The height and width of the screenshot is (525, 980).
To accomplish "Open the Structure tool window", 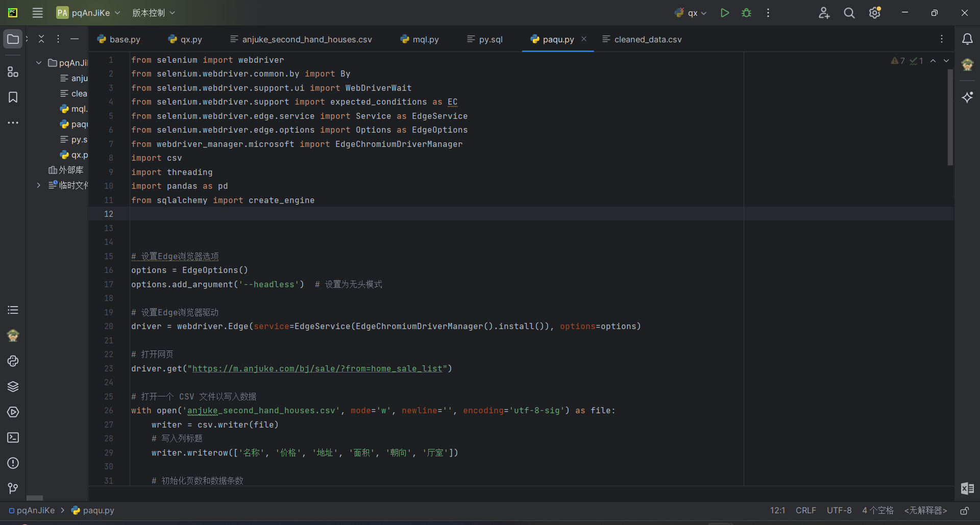I will (13, 72).
